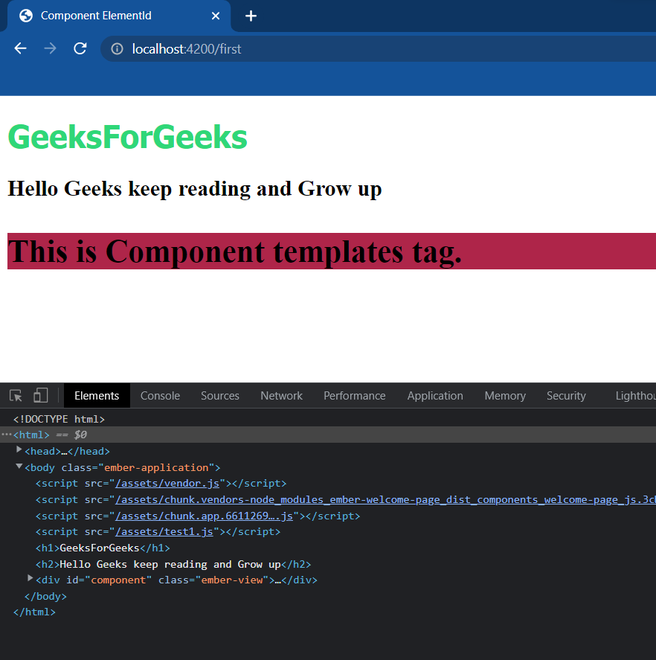Select the Component ElementId browser tab
656x660 pixels.
pyautogui.click(x=120, y=16)
